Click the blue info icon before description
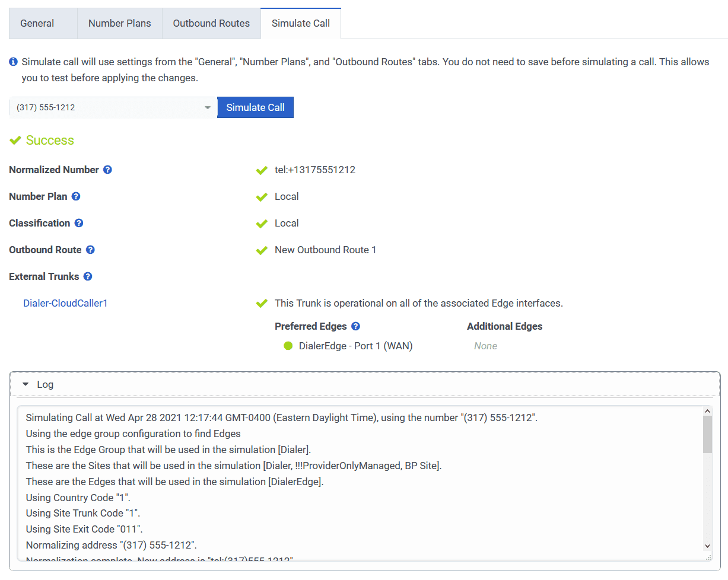The image size is (728, 580). tap(14, 62)
